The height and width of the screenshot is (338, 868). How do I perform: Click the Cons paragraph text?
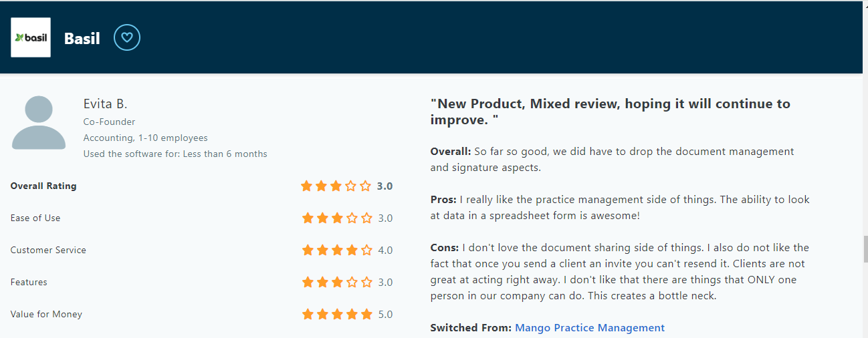pyautogui.click(x=620, y=272)
